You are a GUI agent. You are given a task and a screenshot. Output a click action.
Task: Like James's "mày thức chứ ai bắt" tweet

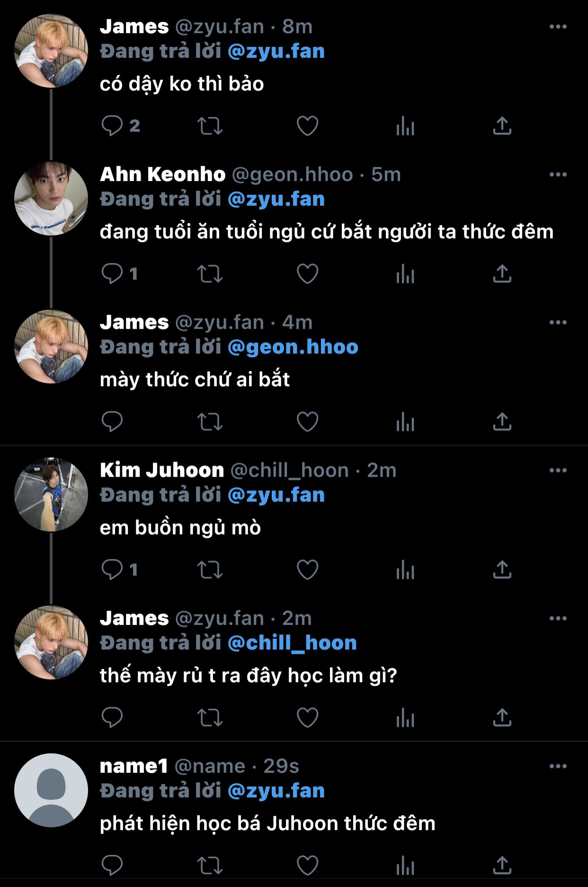(307, 422)
